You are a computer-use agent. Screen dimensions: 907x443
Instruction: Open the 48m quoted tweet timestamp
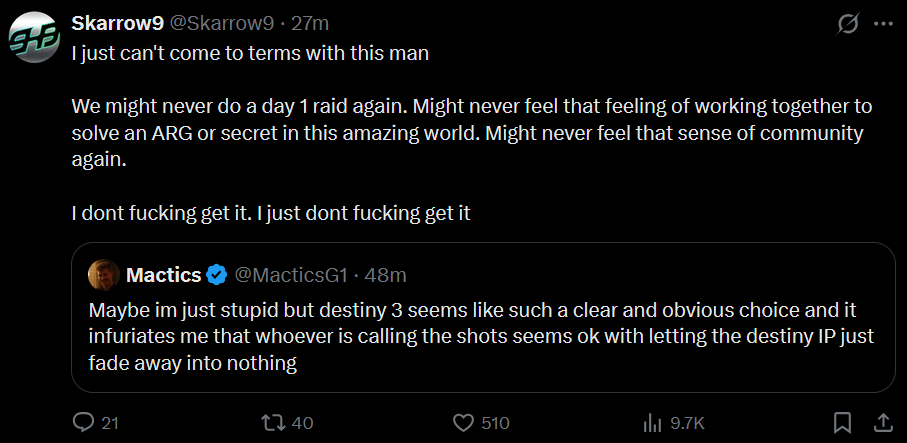385,275
